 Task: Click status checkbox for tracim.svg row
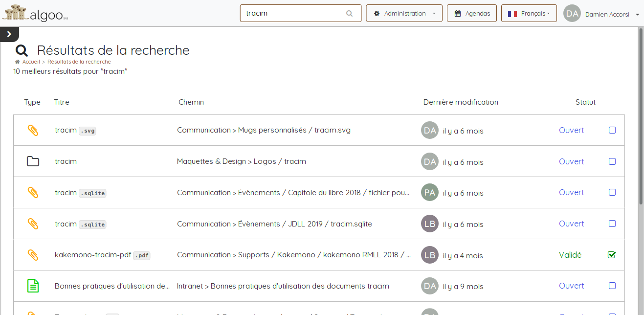(x=612, y=130)
